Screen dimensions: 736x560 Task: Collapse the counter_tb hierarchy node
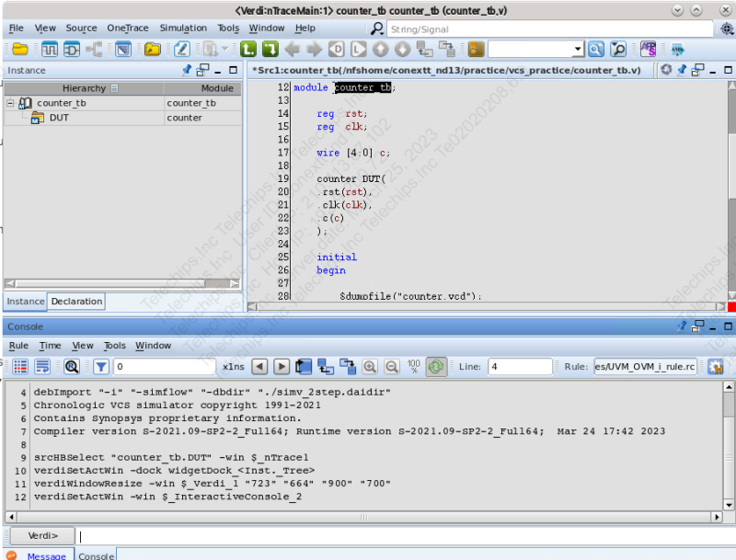pos(10,103)
